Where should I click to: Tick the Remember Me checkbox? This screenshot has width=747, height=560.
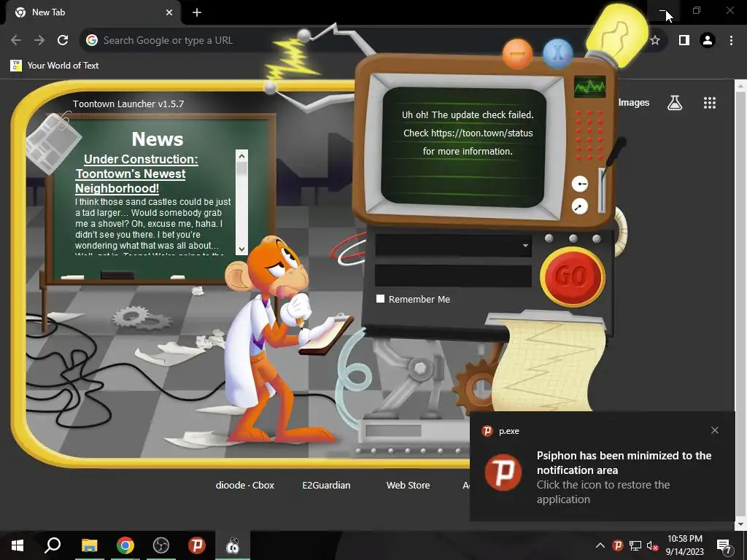pyautogui.click(x=380, y=298)
